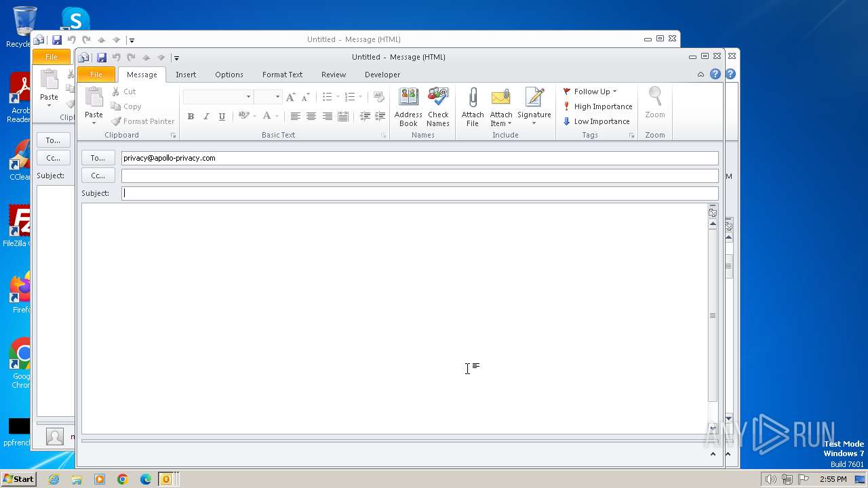Switch to the Developer tab

coord(382,75)
